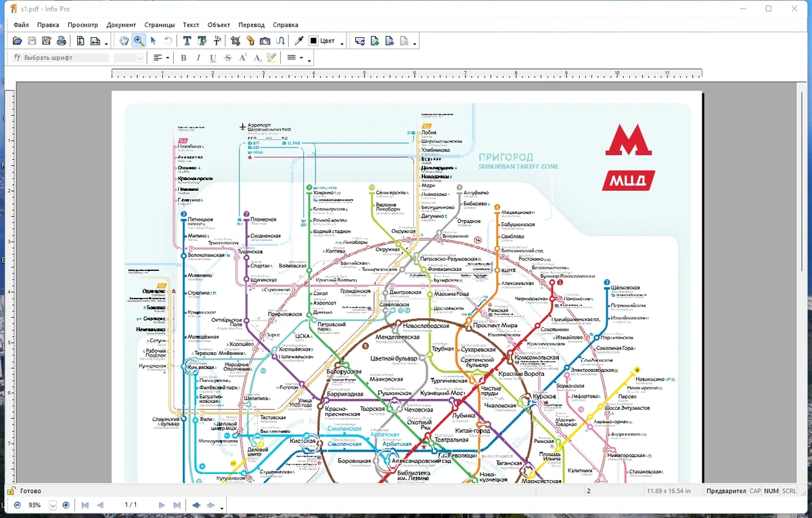Click the Save diskette icon

(32, 41)
